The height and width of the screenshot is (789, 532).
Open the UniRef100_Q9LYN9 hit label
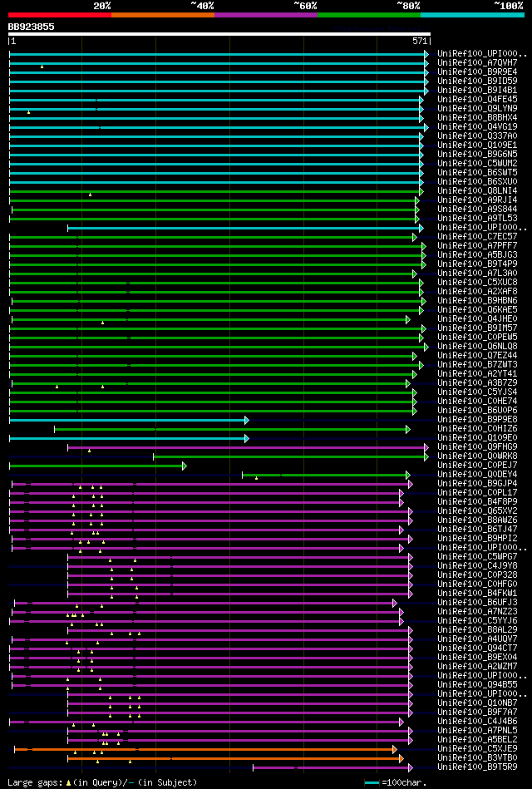pos(478,108)
